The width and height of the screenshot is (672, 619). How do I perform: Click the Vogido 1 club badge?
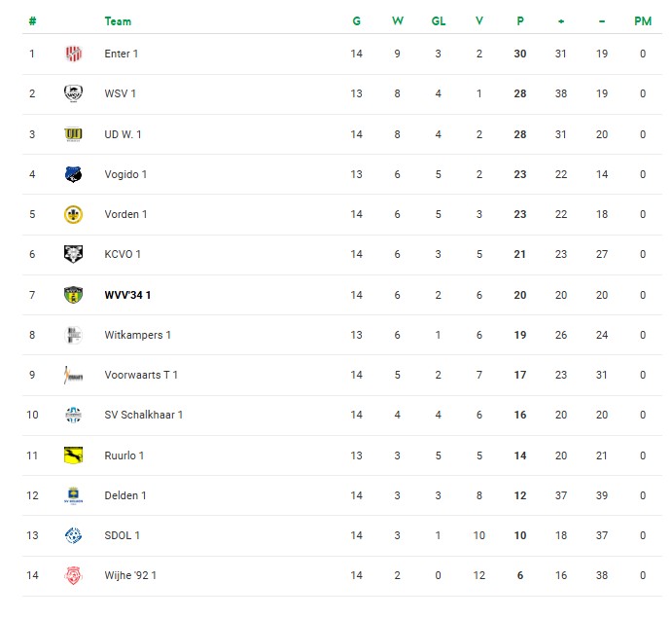[73, 174]
